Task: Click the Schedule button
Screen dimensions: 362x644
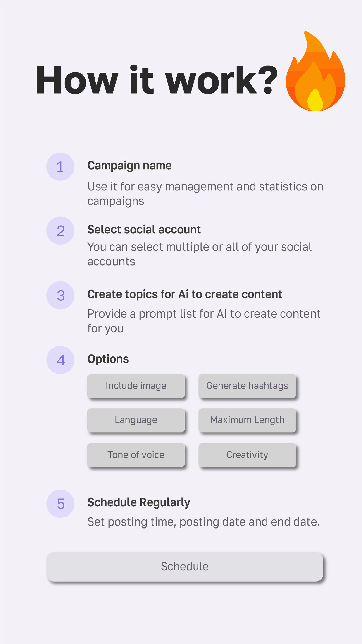Action: (185, 567)
